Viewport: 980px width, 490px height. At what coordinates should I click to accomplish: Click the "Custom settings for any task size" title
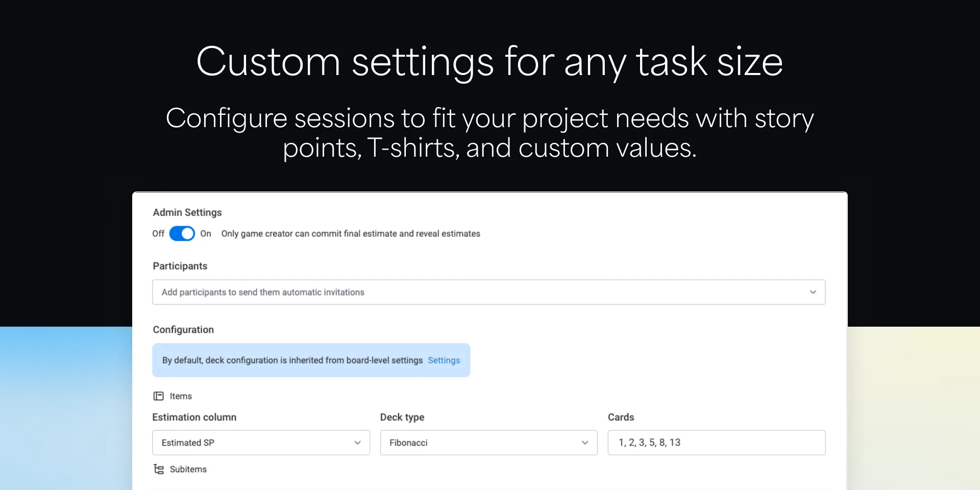[489, 62]
